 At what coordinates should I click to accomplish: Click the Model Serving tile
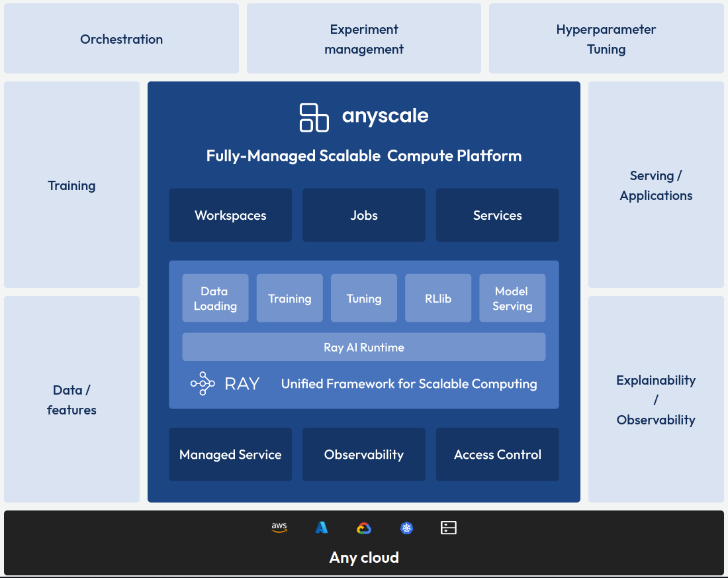coord(512,298)
